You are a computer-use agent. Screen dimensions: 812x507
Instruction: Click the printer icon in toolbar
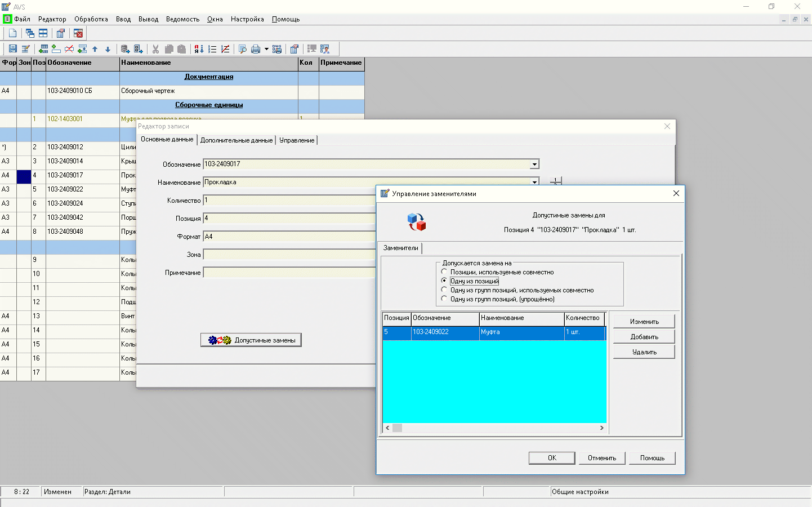tap(256, 49)
